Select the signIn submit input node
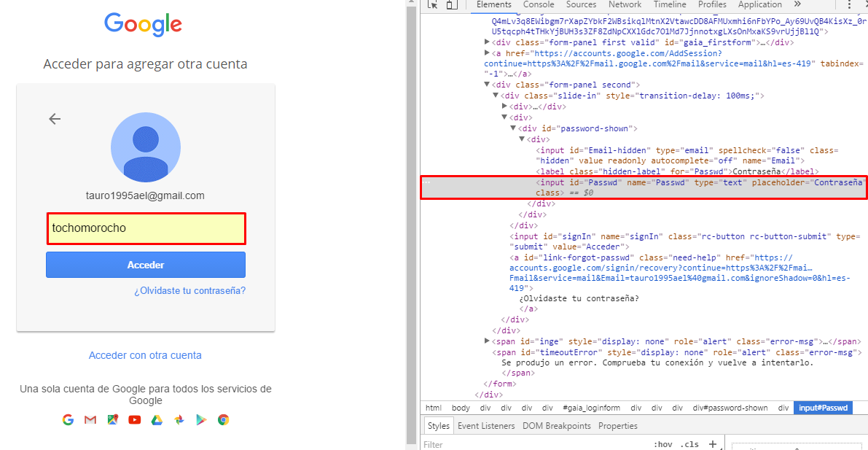The width and height of the screenshot is (868, 450). click(685, 241)
